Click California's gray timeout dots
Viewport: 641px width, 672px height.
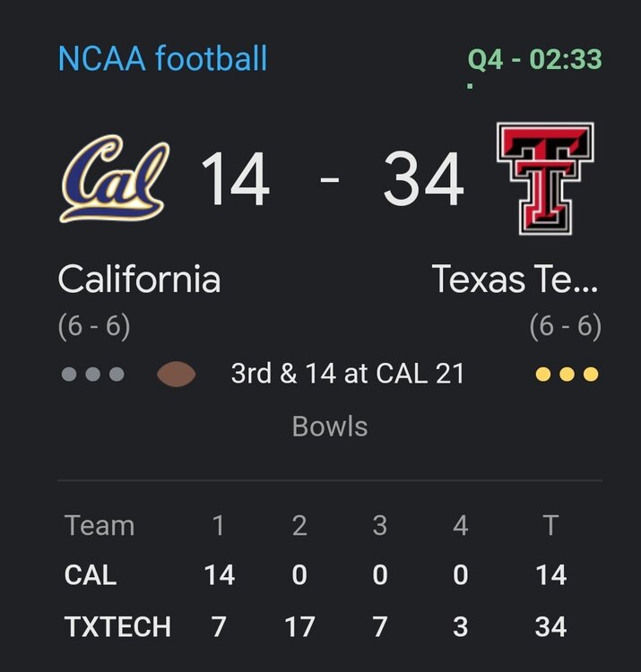click(92, 374)
